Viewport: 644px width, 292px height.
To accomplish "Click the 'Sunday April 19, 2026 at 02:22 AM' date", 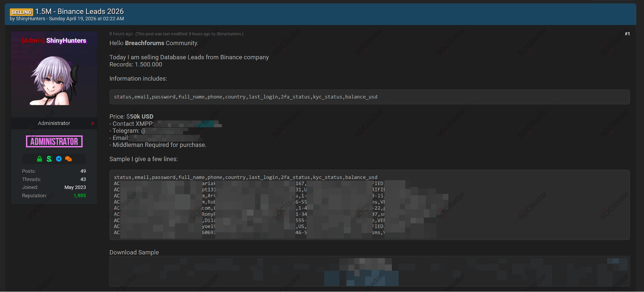I will point(86,19).
